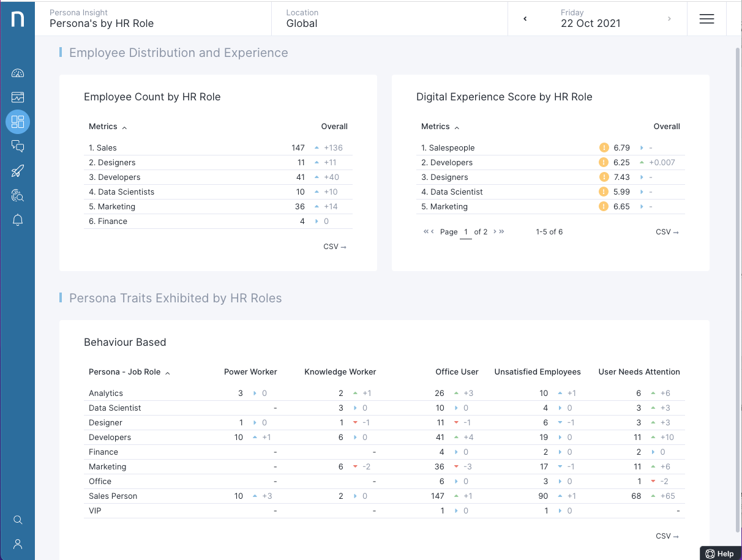Click the page number field in pagination
The image size is (742, 560).
pos(465,232)
